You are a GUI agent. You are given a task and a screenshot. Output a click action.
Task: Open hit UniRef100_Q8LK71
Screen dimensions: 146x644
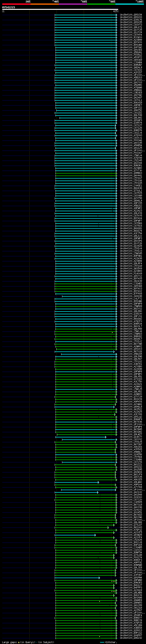point(131,27)
